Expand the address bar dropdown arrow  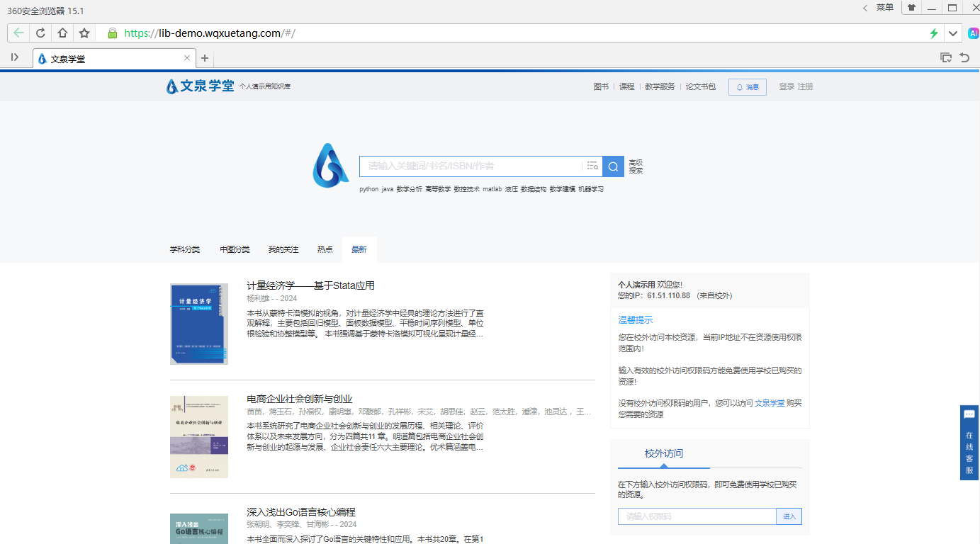tap(953, 33)
